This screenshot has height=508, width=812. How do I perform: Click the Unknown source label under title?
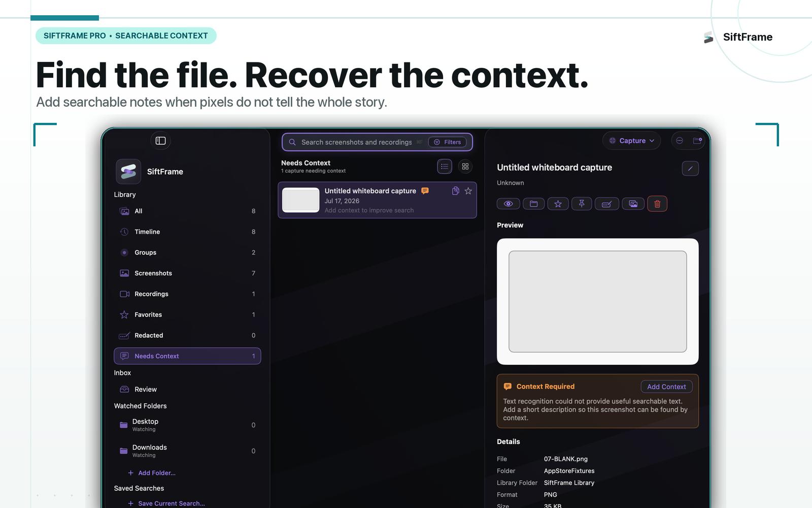click(511, 183)
